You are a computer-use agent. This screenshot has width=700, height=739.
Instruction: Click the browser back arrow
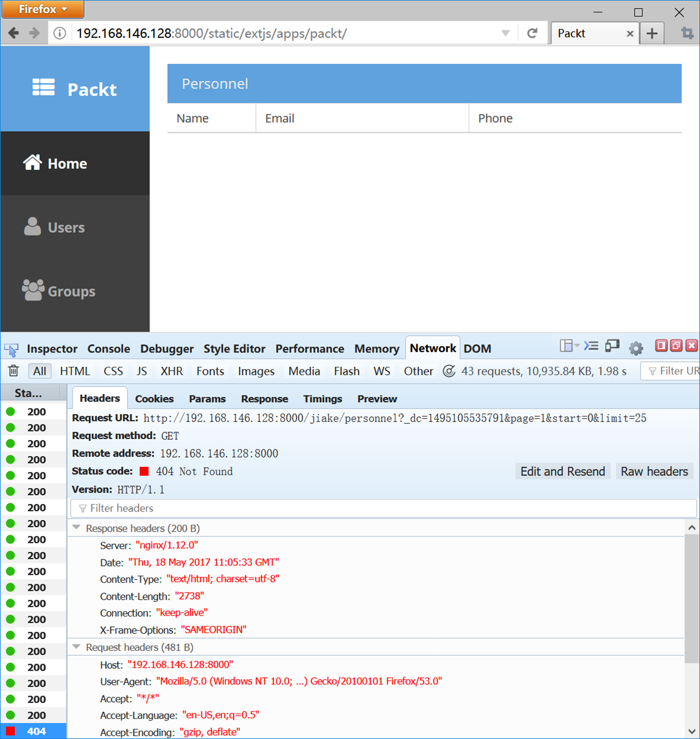[x=14, y=34]
